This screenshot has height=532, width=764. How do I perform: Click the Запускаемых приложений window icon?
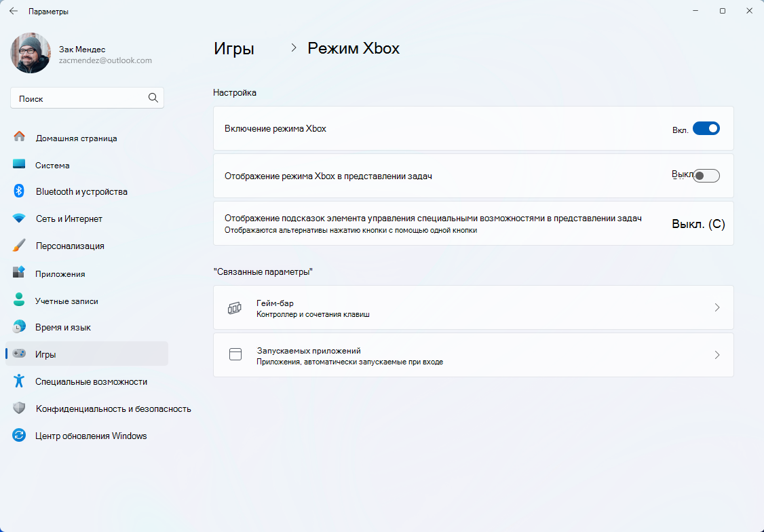click(235, 354)
